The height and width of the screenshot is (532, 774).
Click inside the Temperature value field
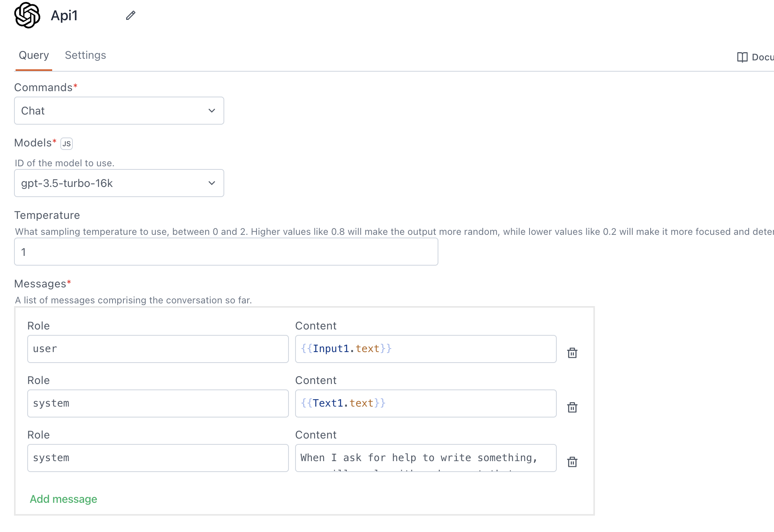pyautogui.click(x=226, y=252)
